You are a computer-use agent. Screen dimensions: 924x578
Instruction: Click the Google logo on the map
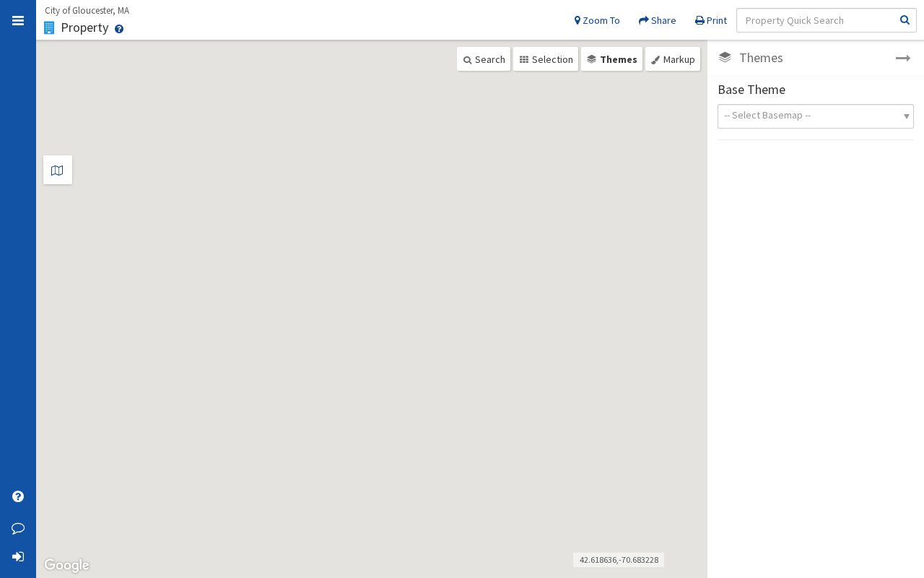(66, 565)
